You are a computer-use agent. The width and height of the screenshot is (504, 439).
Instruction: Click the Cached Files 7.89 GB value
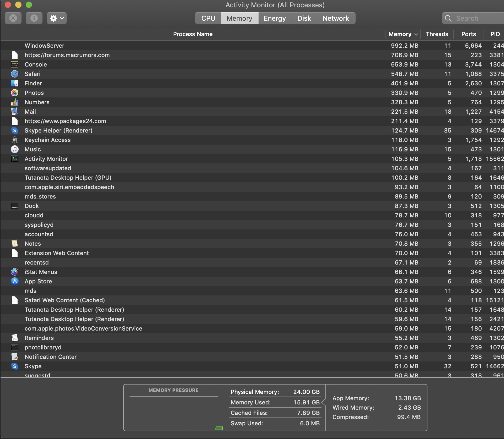click(x=308, y=413)
